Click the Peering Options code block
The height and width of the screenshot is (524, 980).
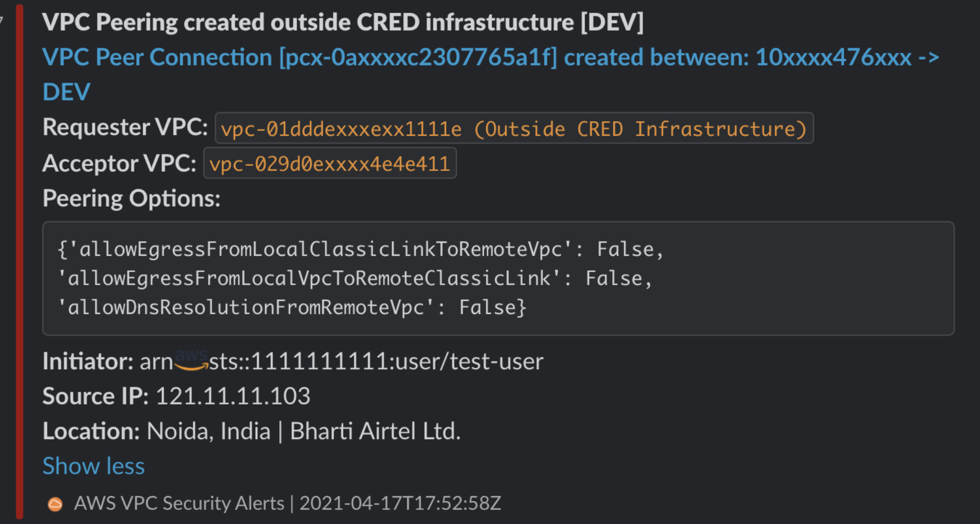pos(498,278)
